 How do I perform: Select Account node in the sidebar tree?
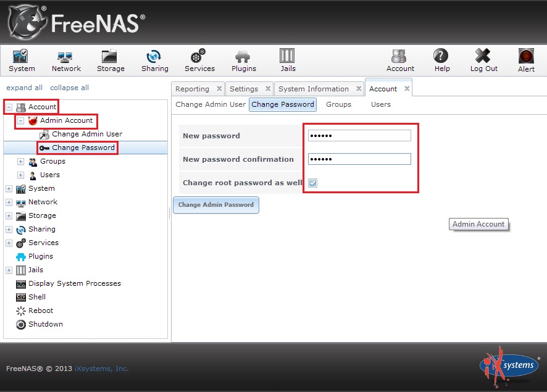coord(36,107)
